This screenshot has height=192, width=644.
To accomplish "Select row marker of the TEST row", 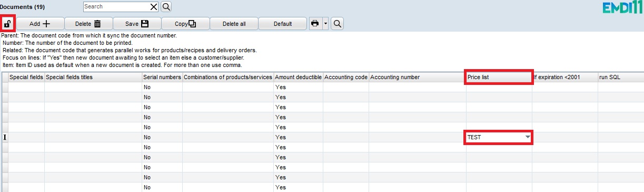I will pos(4,137).
